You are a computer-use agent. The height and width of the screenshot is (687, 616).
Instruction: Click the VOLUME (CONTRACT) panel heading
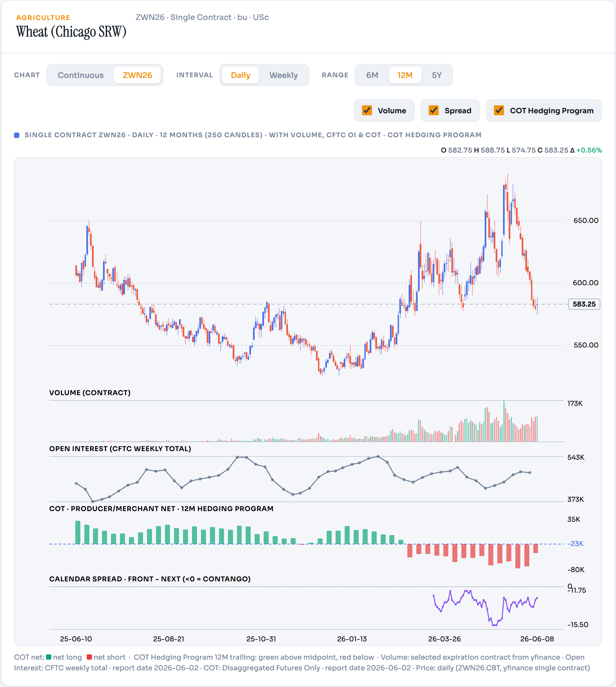tap(90, 393)
